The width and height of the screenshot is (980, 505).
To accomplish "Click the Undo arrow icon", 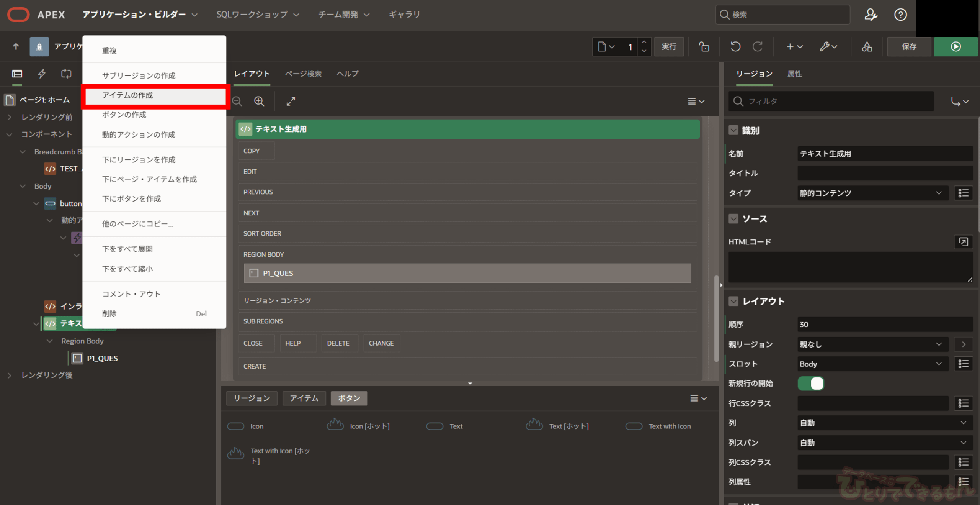I will click(x=735, y=47).
